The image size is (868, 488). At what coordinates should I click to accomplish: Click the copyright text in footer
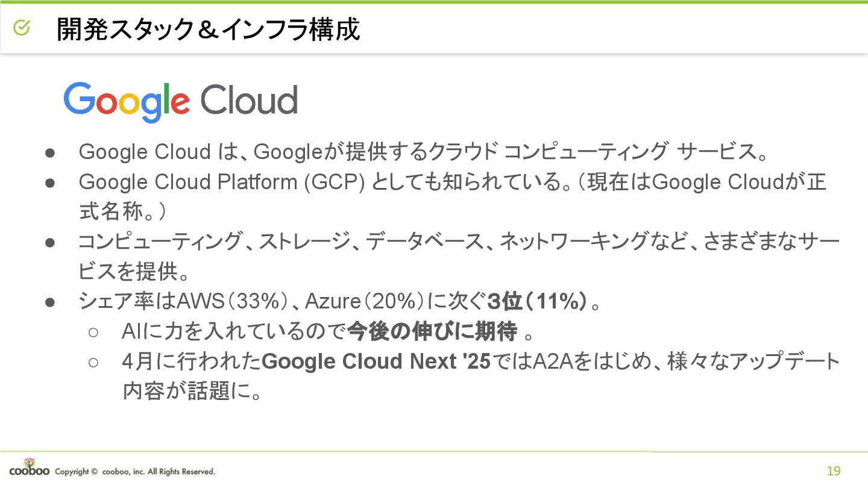134,472
